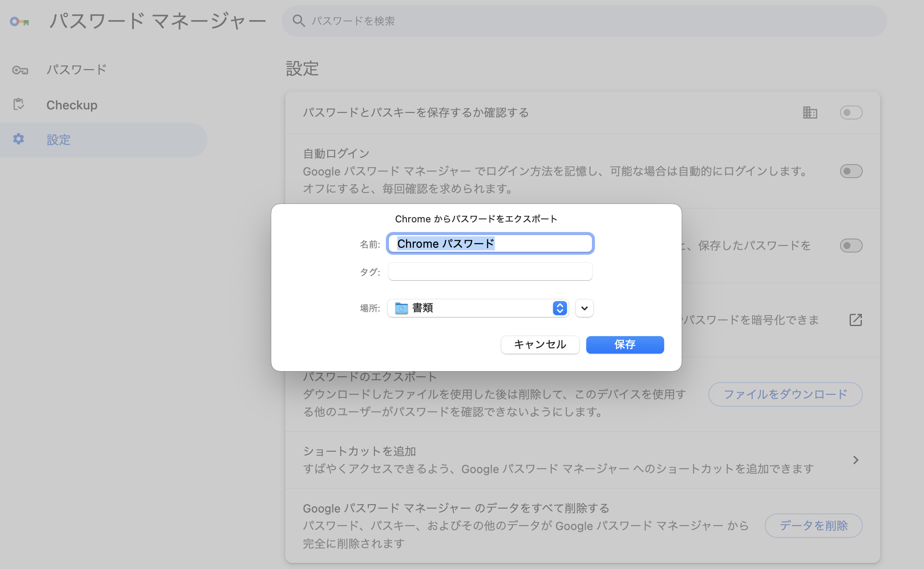Click the search magnifier icon
924x569 pixels.
click(x=299, y=21)
